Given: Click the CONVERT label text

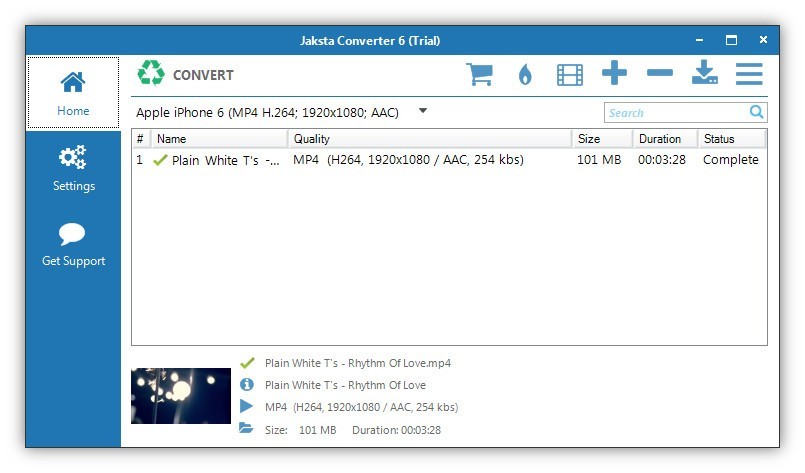Looking at the screenshot, I should click(x=203, y=75).
